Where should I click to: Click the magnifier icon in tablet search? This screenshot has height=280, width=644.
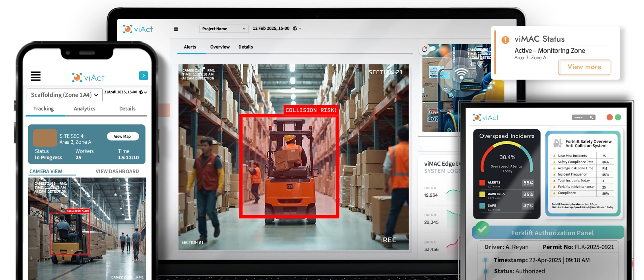(592, 117)
